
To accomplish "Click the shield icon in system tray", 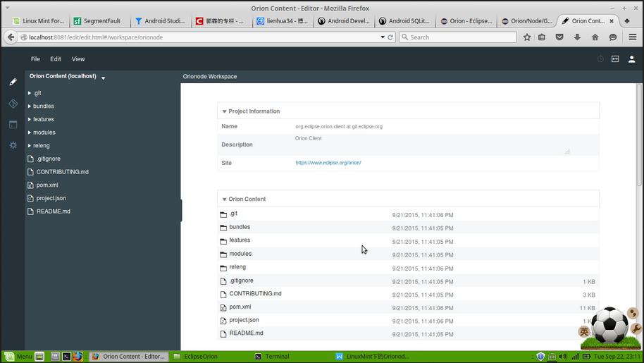I will [x=540, y=357].
